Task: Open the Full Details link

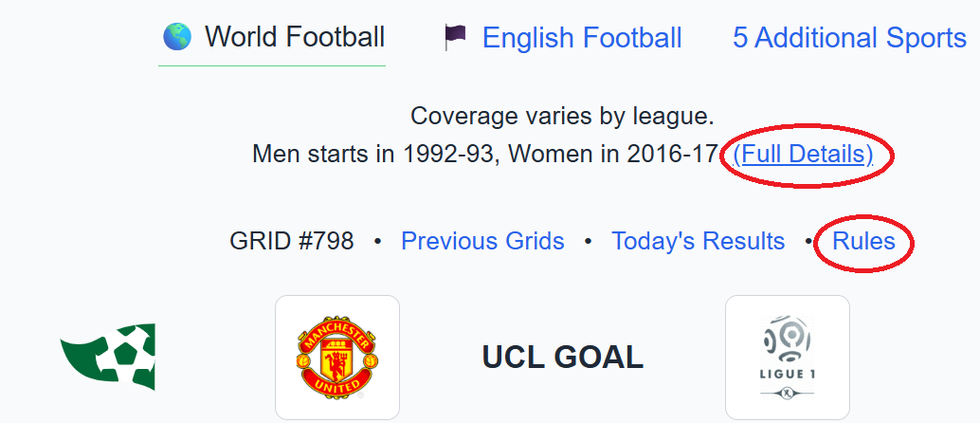Action: 804,154
